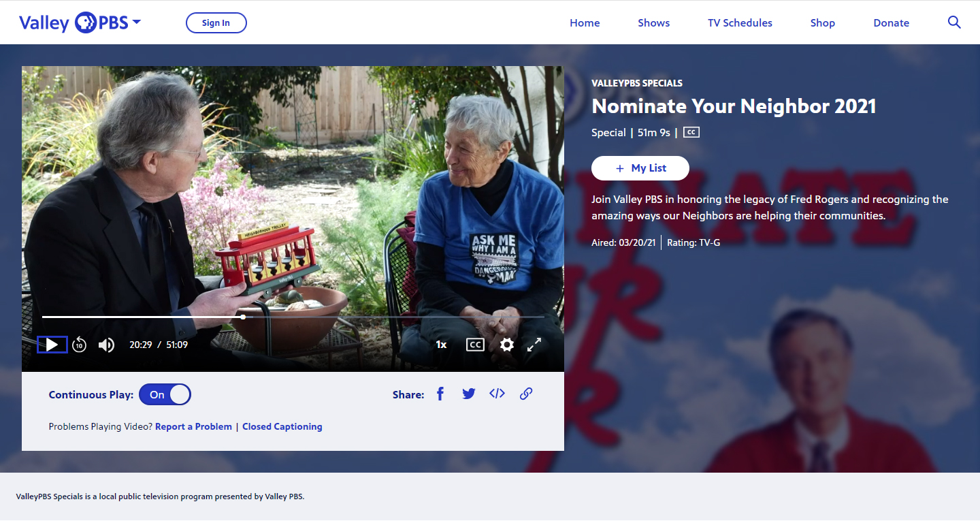The width and height of the screenshot is (980, 521).
Task: Open the site search
Action: coord(954,22)
